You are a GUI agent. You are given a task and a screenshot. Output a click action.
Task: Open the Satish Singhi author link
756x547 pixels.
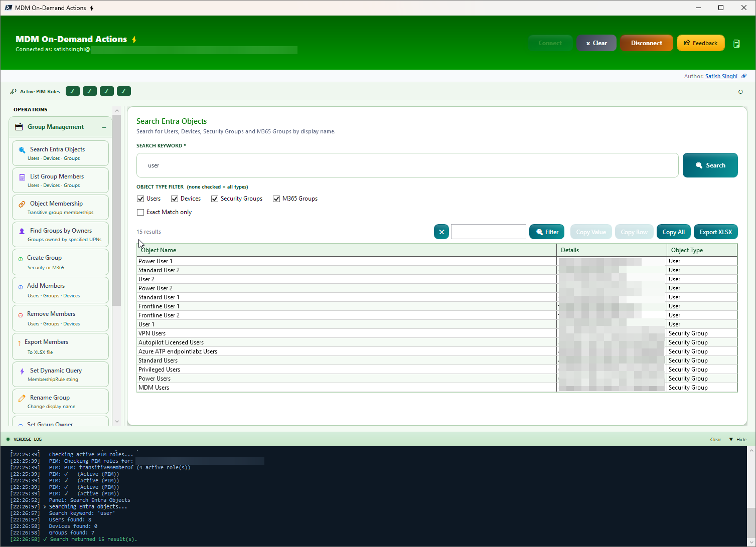721,76
